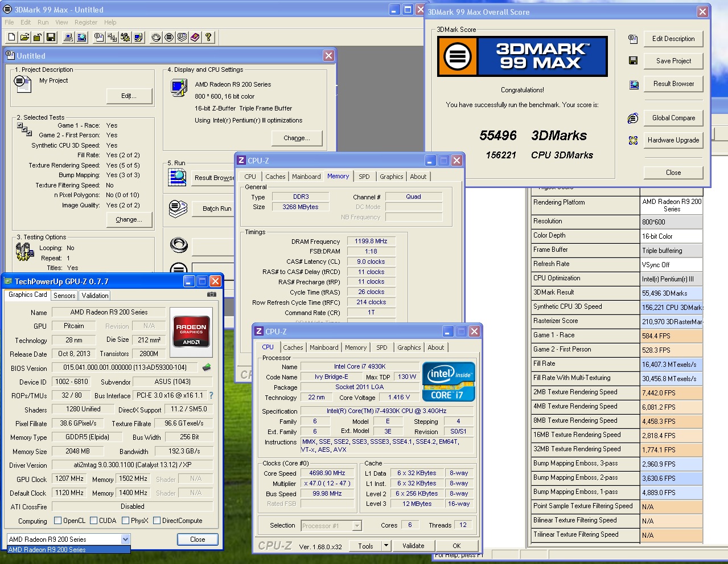Switch to the Validation tab in GPU-Z
The height and width of the screenshot is (564, 728).
pyautogui.click(x=95, y=296)
